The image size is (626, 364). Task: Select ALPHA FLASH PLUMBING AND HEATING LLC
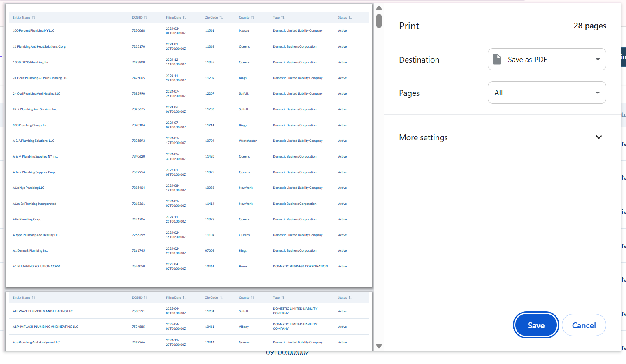[x=45, y=327]
